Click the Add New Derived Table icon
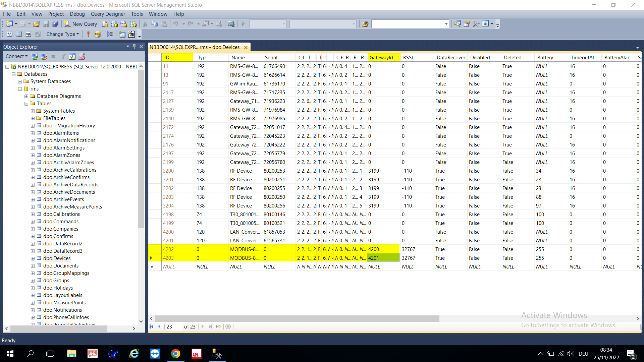The height and width of the screenshot is (362, 644). pyautogui.click(x=131, y=34)
